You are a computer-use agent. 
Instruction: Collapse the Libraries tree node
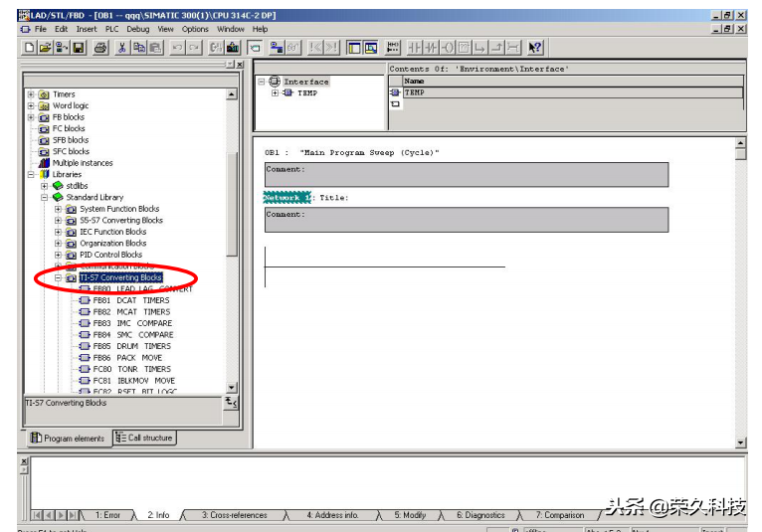tap(32, 174)
